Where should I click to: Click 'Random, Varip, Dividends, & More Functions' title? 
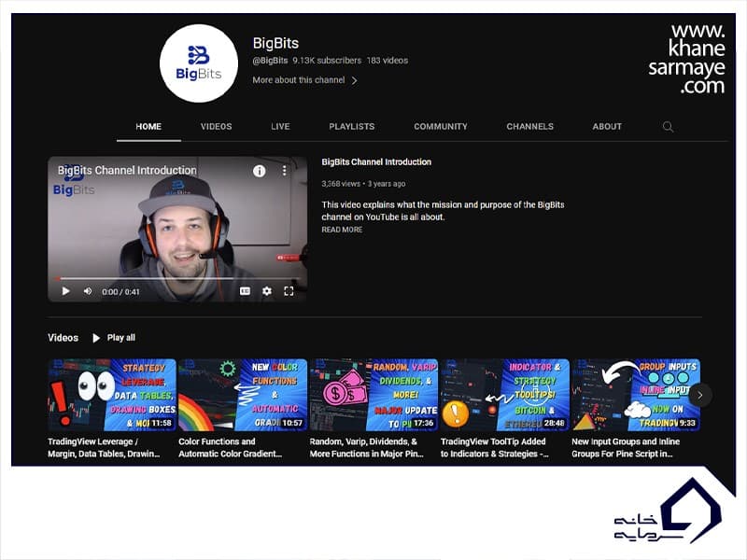[x=366, y=448]
